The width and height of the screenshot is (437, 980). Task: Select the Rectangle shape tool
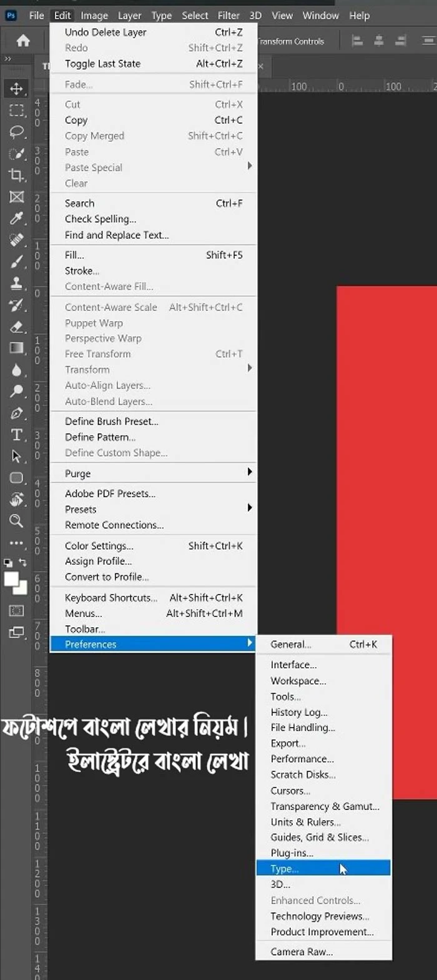coord(17,478)
